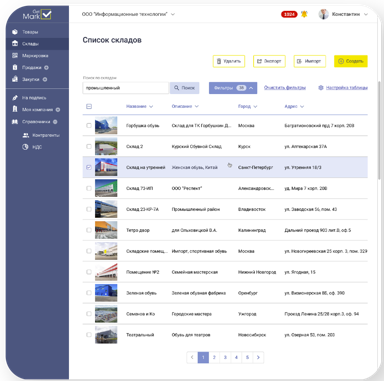Open the Настройка таблицы link
Screen dimensions: 384x381
tap(347, 88)
